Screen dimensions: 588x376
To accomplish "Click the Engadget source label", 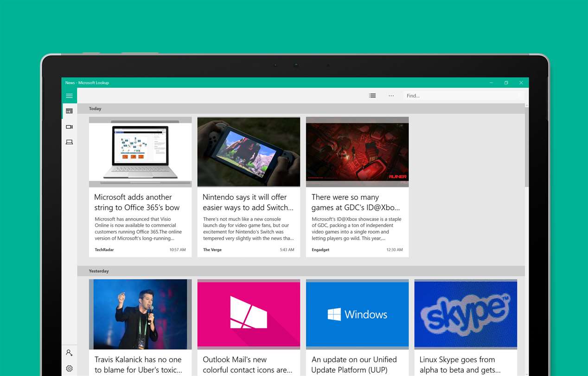I will (320, 250).
